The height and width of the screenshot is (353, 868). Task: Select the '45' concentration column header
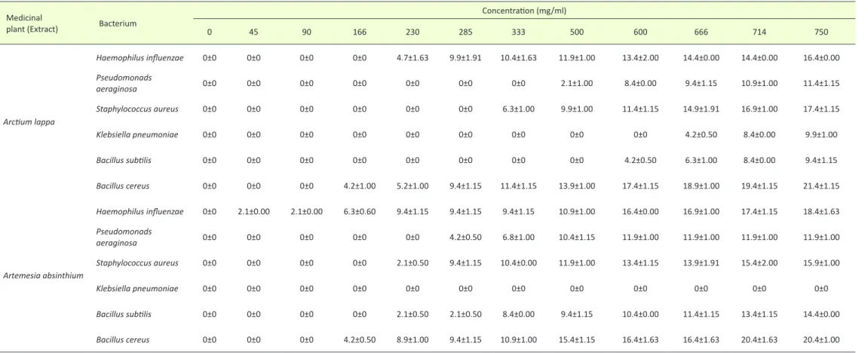[253, 32]
